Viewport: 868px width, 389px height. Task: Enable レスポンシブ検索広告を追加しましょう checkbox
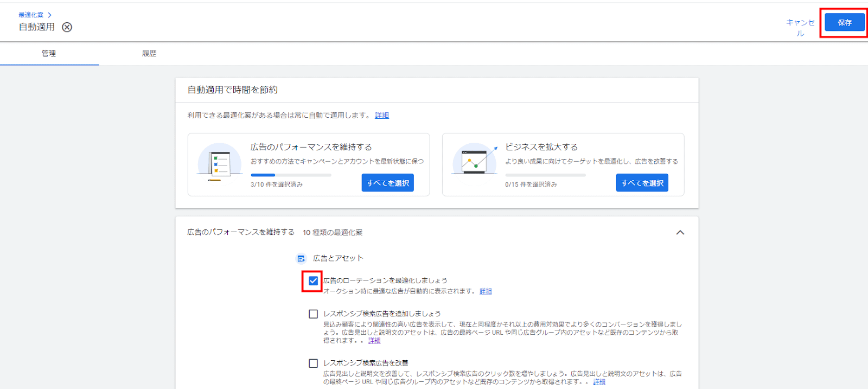pyautogui.click(x=313, y=314)
